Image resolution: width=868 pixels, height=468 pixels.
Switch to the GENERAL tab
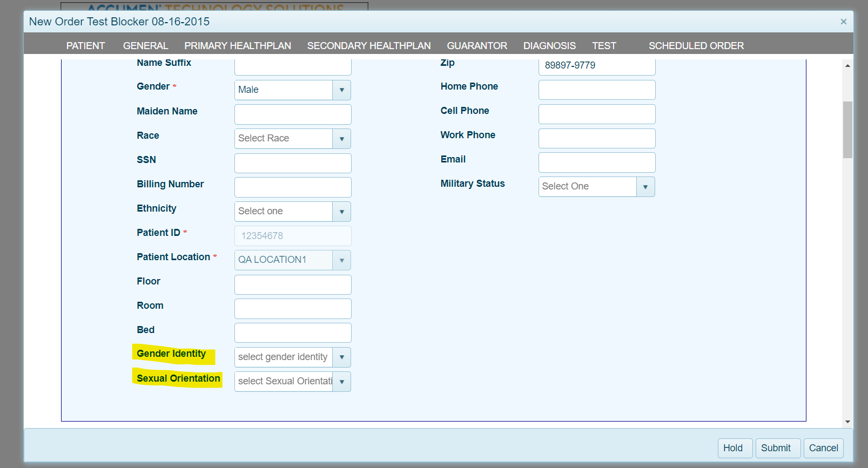(x=145, y=46)
